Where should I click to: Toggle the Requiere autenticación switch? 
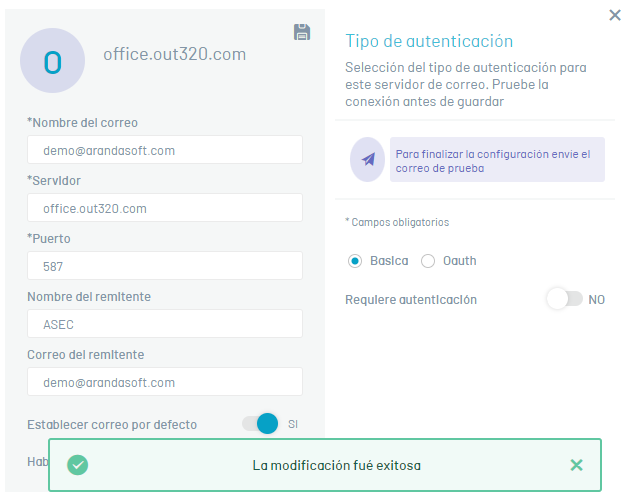pyautogui.click(x=564, y=299)
